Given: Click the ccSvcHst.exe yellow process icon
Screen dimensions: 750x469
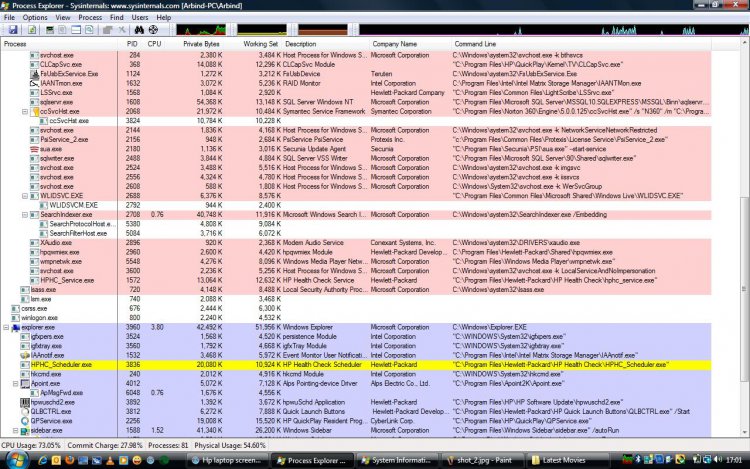Looking at the screenshot, I should [34, 111].
